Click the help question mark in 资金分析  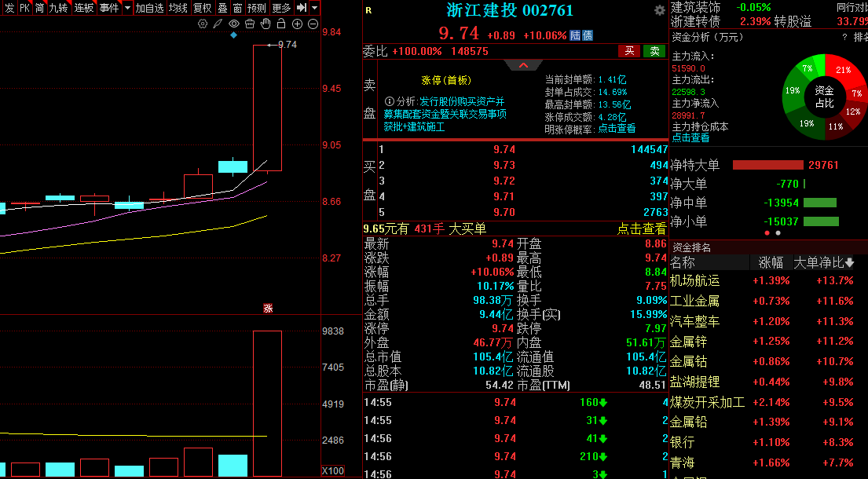click(x=844, y=37)
